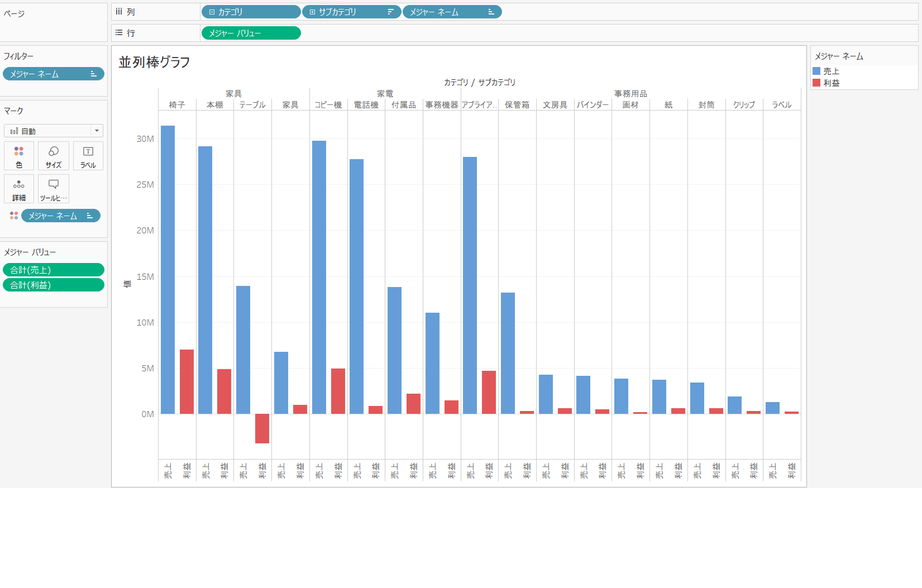Click sort icon on marks メジャー ネーム pill

coord(89,216)
